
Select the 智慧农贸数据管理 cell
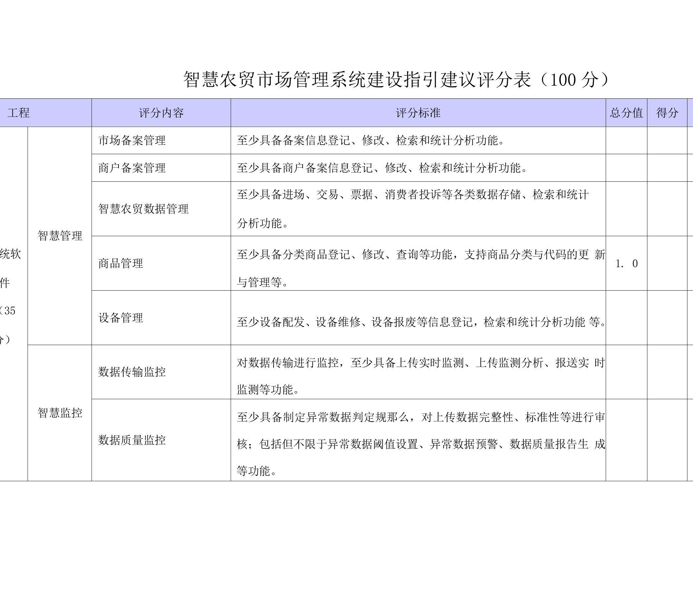[161, 209]
